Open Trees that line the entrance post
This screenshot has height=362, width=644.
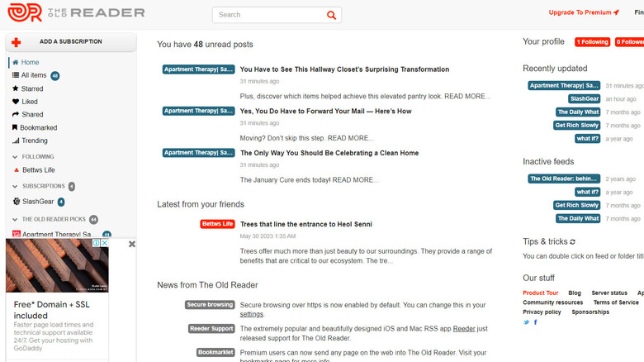(306, 224)
